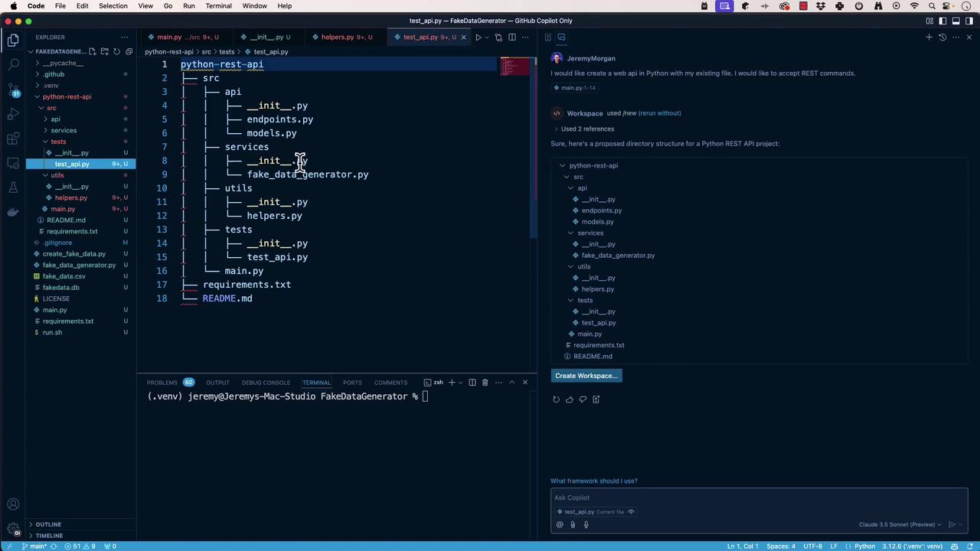The width and height of the screenshot is (980, 551).
Task: Open the Docker view in activity bar
Action: click(13, 212)
